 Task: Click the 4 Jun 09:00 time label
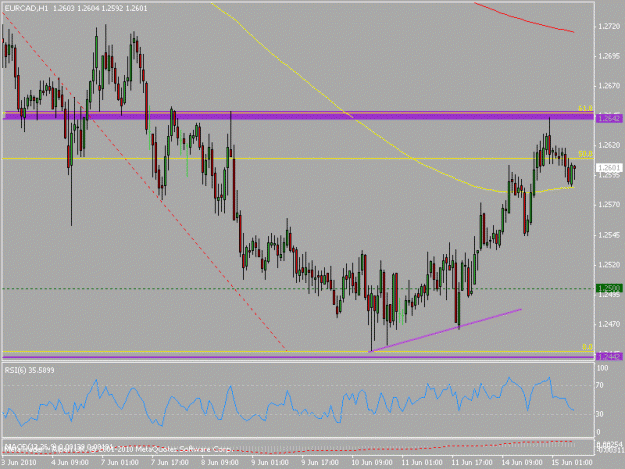70,463
